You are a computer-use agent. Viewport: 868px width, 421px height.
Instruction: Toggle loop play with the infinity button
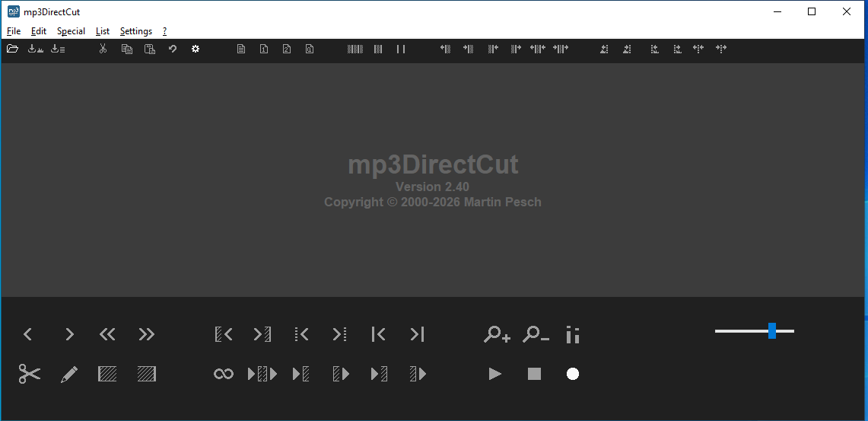click(x=224, y=375)
